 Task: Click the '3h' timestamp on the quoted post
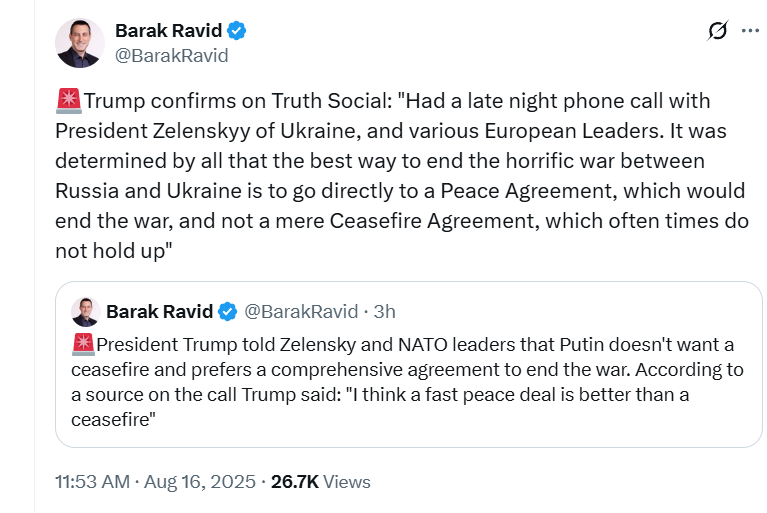tap(384, 312)
